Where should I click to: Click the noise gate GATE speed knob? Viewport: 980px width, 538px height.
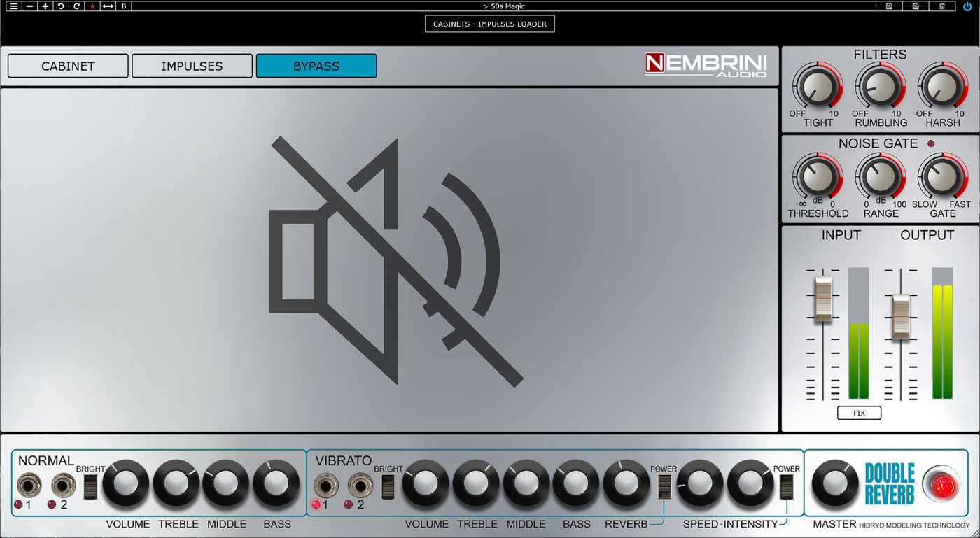coord(942,178)
